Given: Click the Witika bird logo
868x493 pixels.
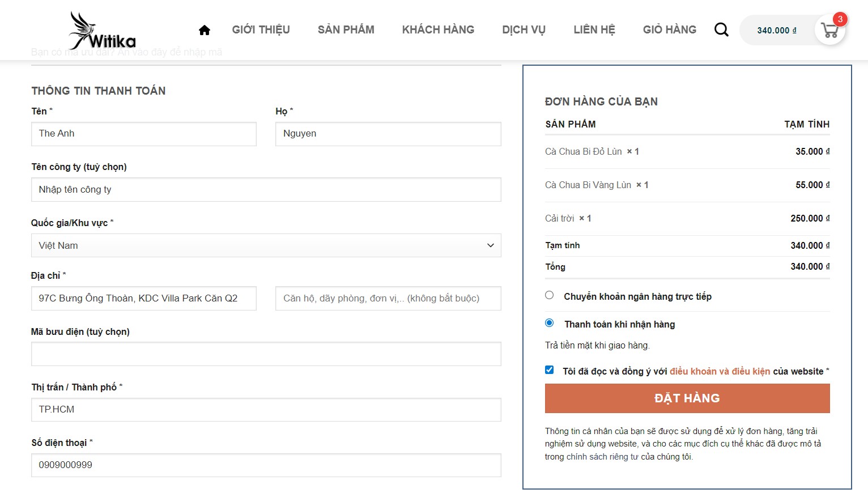Looking at the screenshot, I should click(102, 31).
